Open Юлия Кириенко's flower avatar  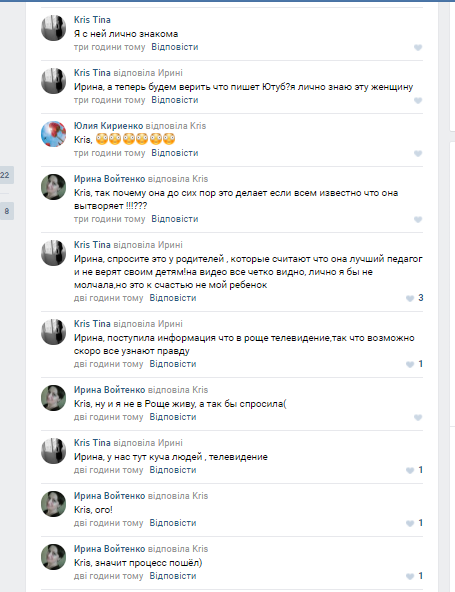[x=53, y=134]
